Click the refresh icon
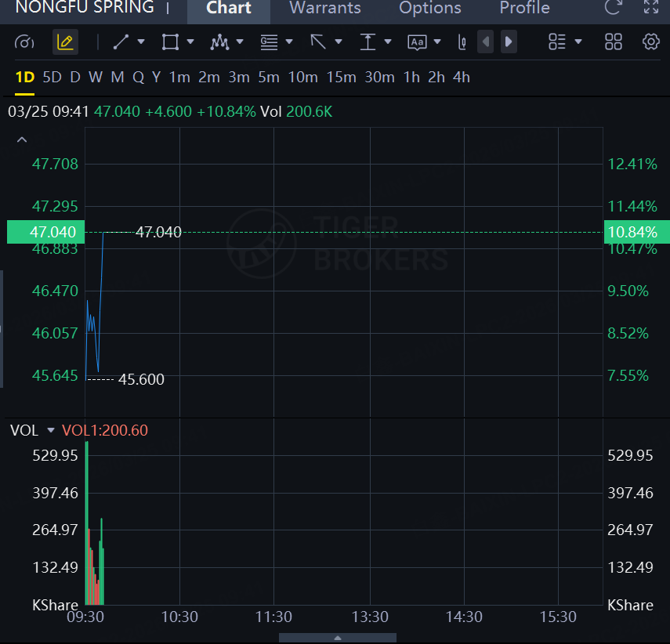The image size is (670, 644). click(614, 8)
